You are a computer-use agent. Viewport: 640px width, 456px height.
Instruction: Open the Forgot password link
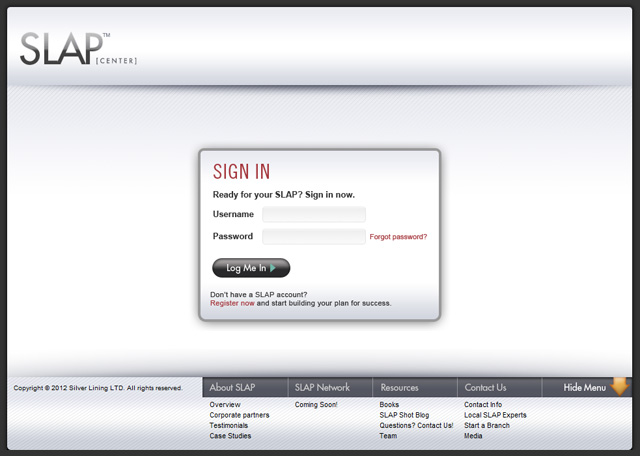398,237
